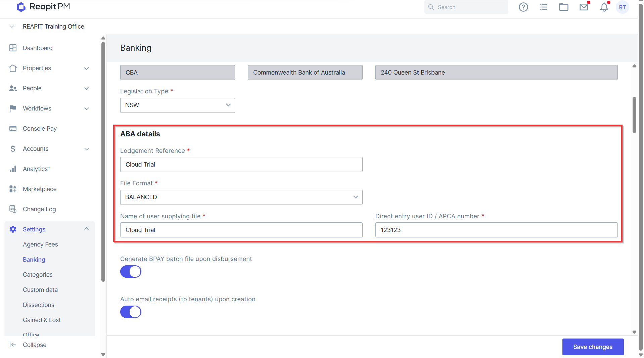Open Custom data settings
Viewport: 644px width, 358px height.
(x=40, y=290)
